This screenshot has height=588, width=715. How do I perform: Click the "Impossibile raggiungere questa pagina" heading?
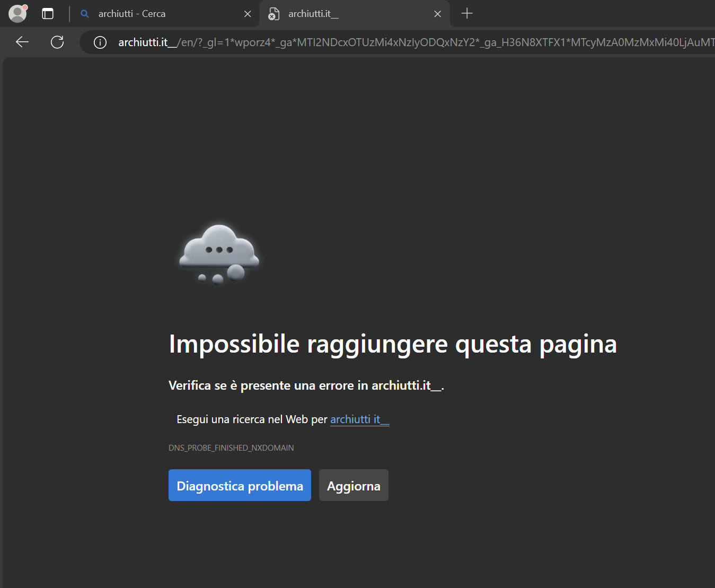pos(393,345)
